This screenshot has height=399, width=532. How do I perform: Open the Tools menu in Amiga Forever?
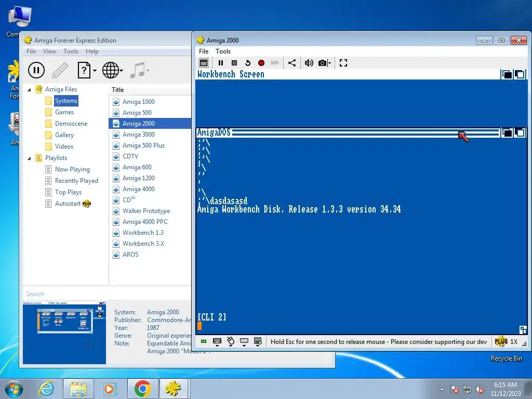pyautogui.click(x=71, y=51)
